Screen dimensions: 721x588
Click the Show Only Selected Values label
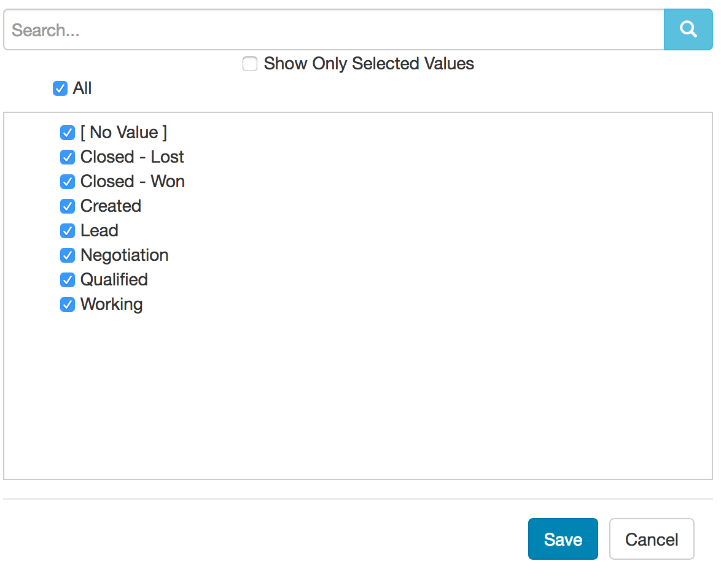(x=368, y=63)
